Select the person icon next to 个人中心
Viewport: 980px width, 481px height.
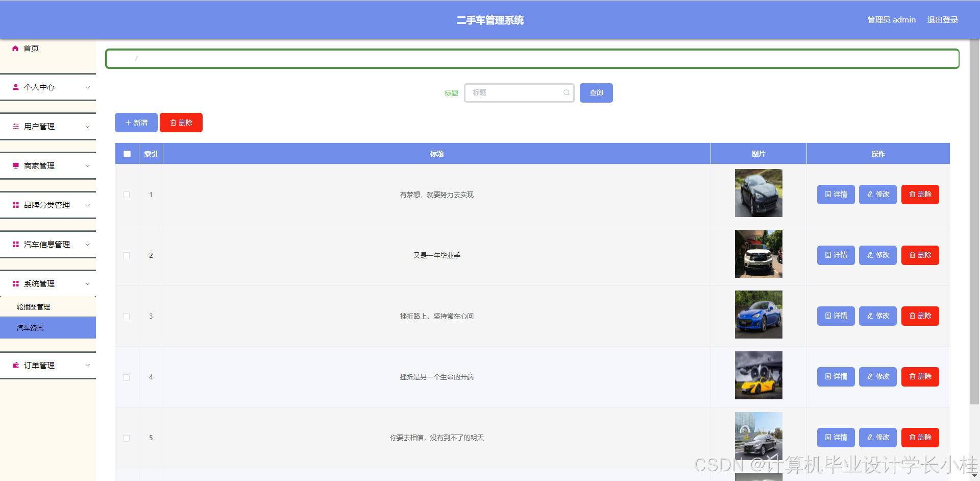pos(15,87)
